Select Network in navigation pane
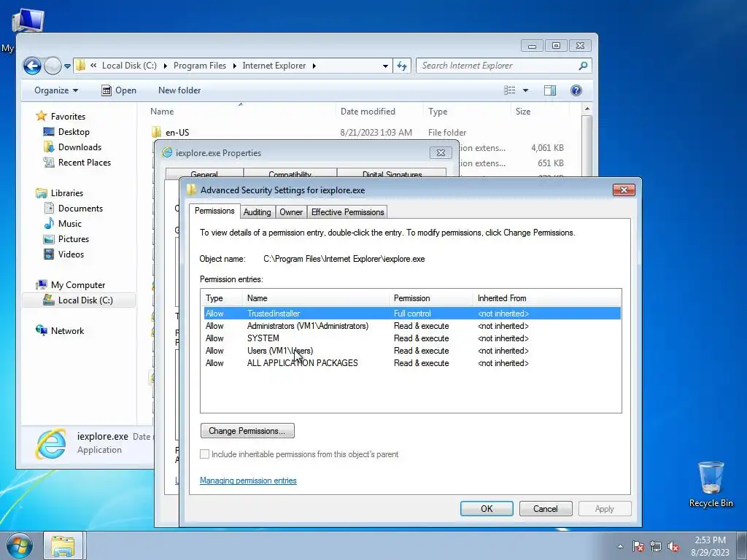The width and height of the screenshot is (747, 560). point(60,330)
